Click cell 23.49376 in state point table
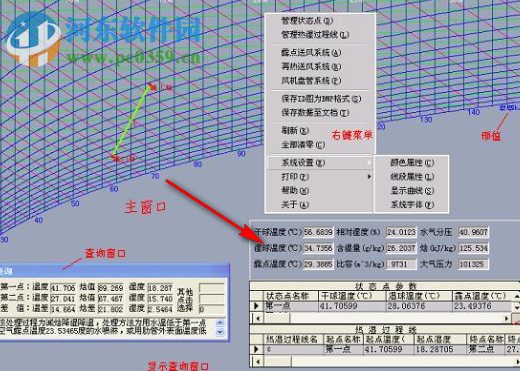Viewport: 520px width, 371px height. point(481,306)
